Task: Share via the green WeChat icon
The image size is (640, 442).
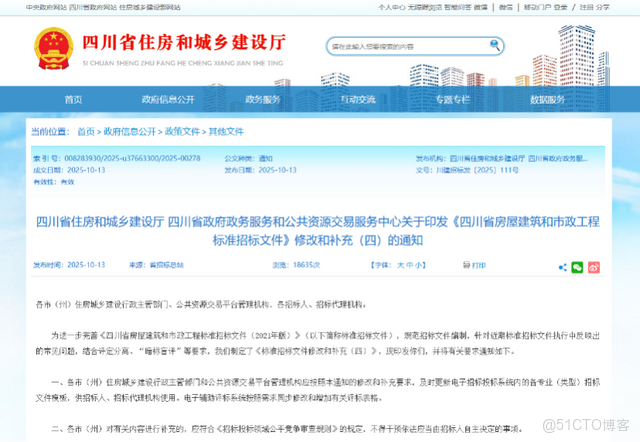Action: point(577,268)
